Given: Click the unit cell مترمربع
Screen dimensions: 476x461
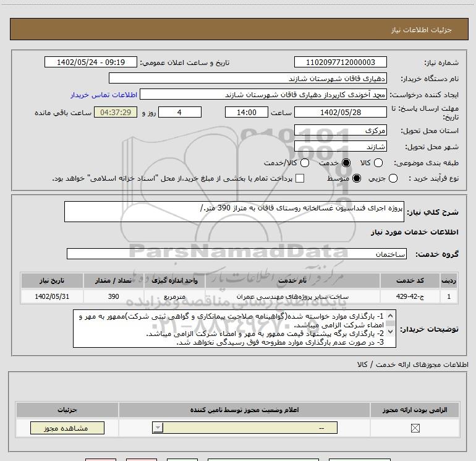Looking at the screenshot, I should 174,296.
